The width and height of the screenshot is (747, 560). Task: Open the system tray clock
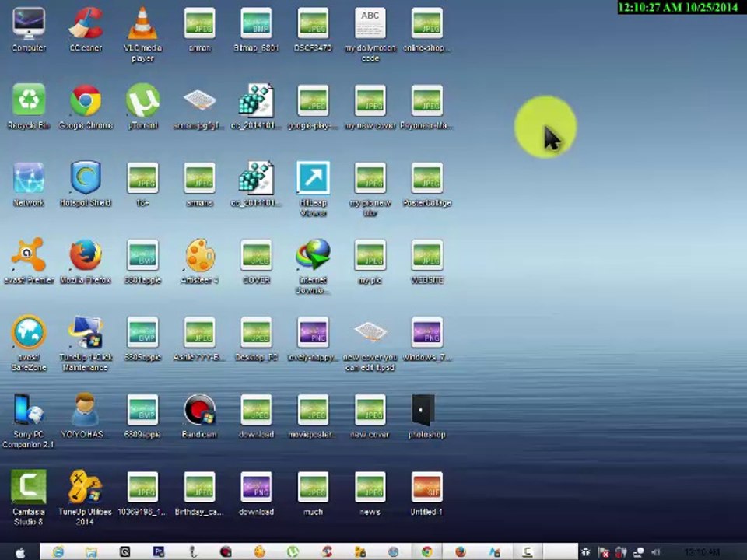pyautogui.click(x=701, y=552)
